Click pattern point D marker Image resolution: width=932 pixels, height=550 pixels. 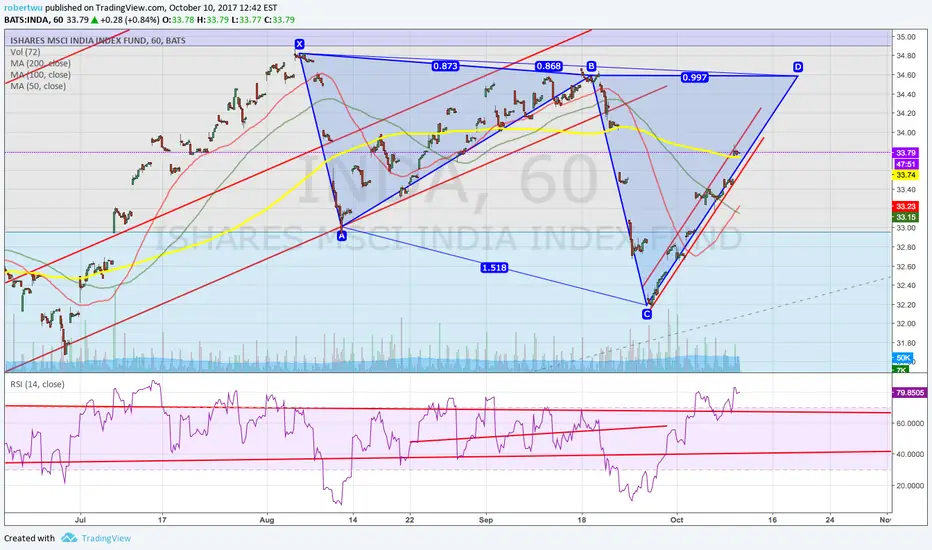click(x=798, y=67)
